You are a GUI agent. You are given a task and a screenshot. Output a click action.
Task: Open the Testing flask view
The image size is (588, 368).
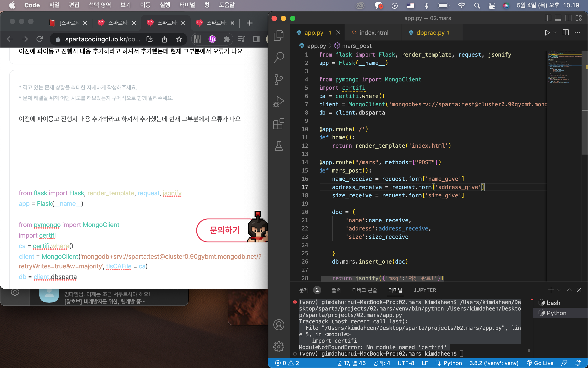point(279,146)
